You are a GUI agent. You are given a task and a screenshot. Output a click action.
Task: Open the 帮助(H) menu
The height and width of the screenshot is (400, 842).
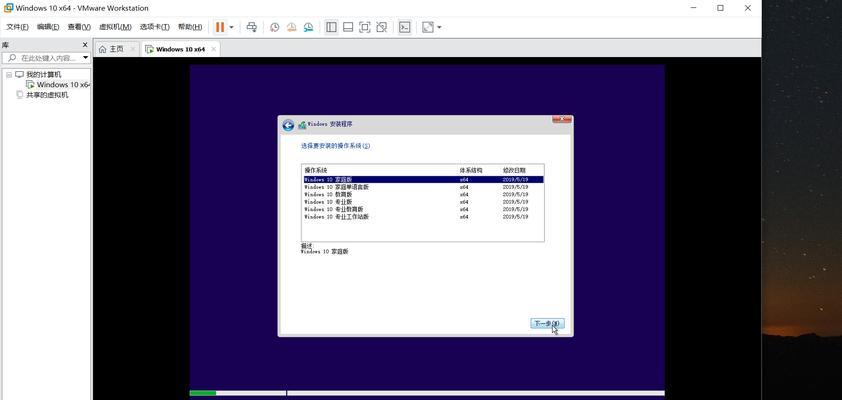190,27
